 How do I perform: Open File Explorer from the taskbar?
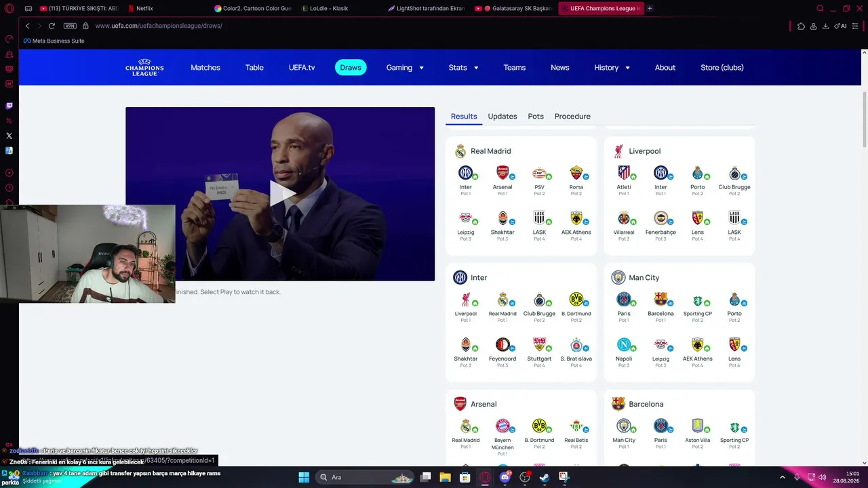(445, 477)
